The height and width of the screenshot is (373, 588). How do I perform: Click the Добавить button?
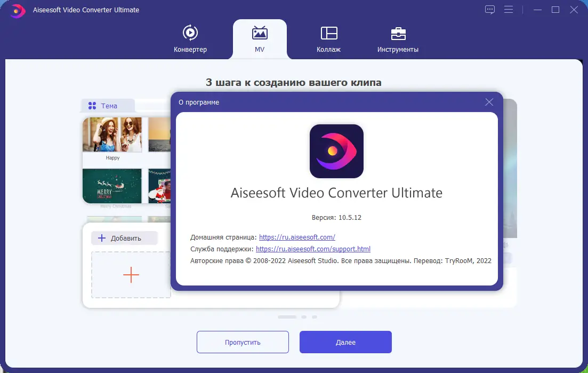click(125, 238)
